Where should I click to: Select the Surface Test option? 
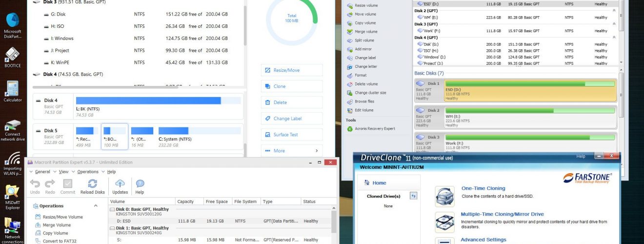[x=292, y=135]
